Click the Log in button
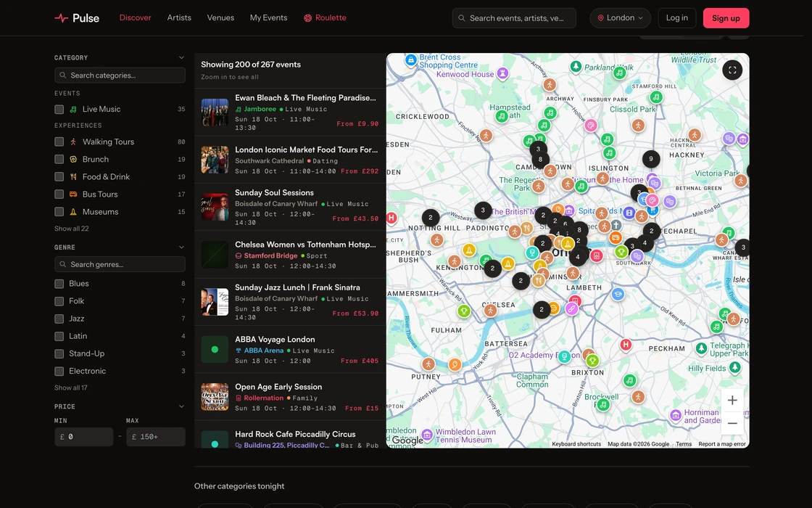Viewport: 812px width, 508px height. pos(677,18)
